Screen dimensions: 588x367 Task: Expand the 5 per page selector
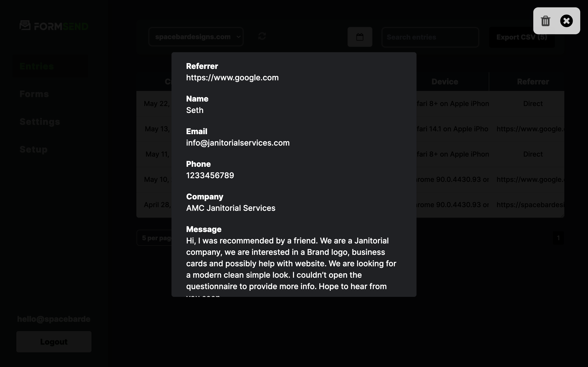(155, 238)
